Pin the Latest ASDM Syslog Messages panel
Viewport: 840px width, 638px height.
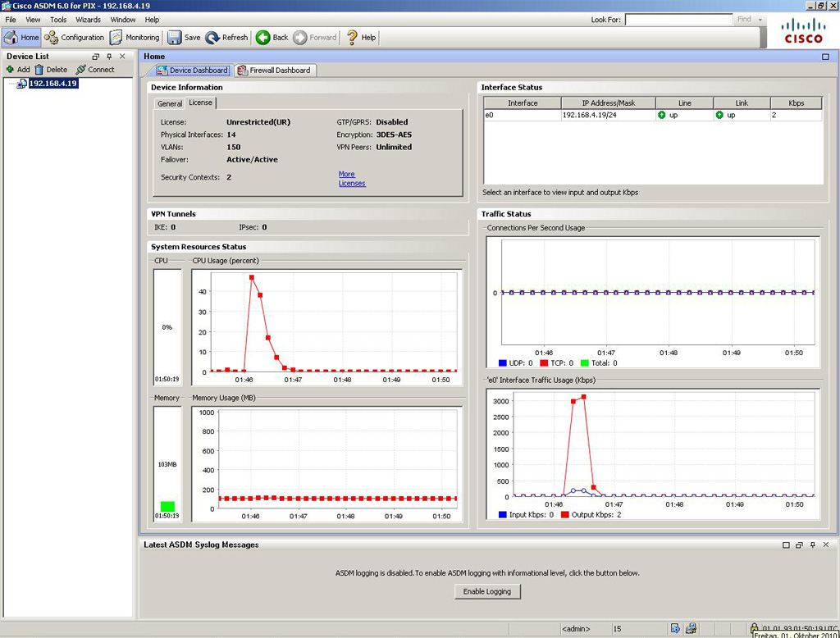pyautogui.click(x=813, y=545)
